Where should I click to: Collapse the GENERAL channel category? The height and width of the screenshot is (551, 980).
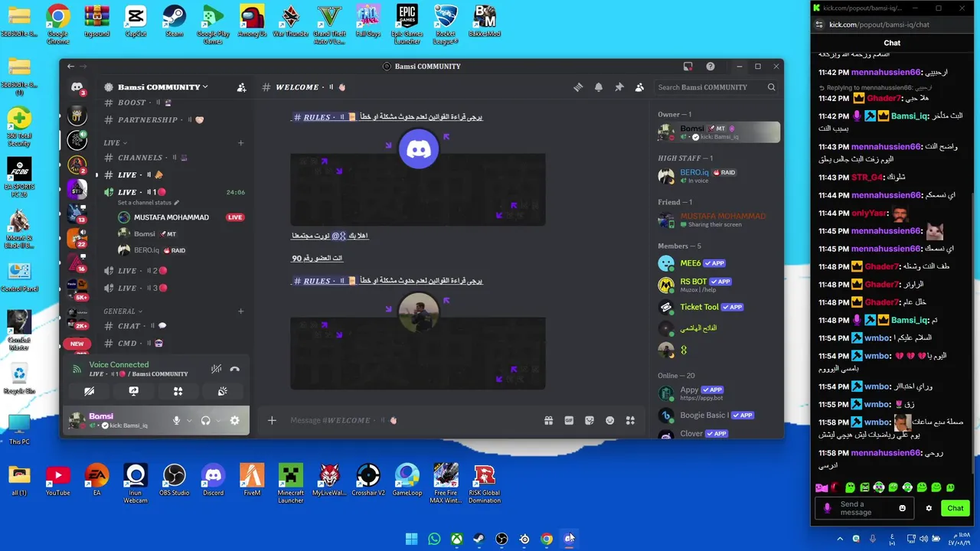tap(123, 311)
